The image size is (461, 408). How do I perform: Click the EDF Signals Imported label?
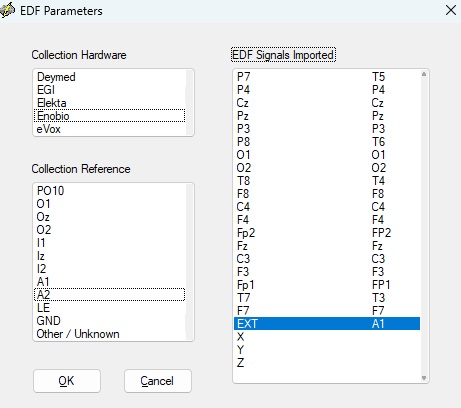283,55
